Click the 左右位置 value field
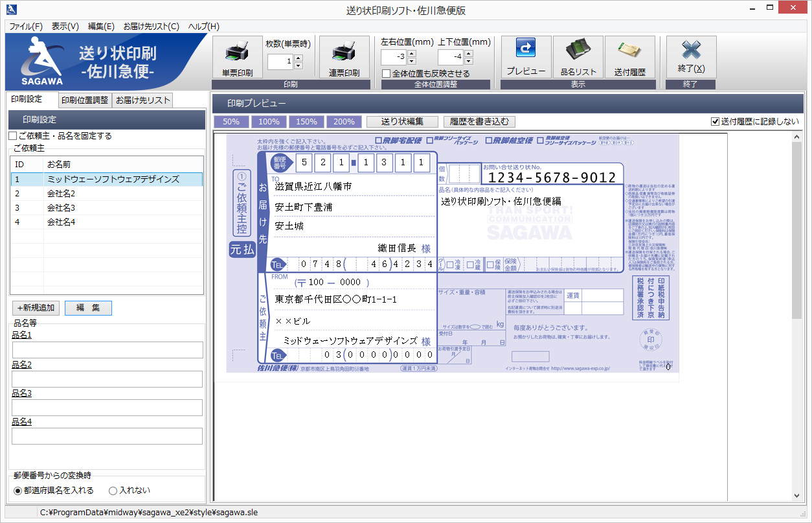Screen dimensions: 812x523 coord(394,56)
